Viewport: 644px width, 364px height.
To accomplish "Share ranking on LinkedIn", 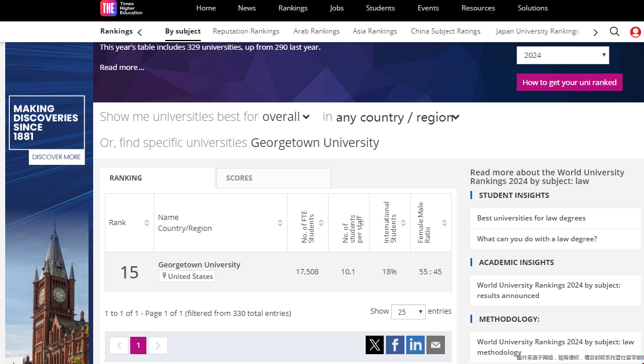I will pos(415,345).
